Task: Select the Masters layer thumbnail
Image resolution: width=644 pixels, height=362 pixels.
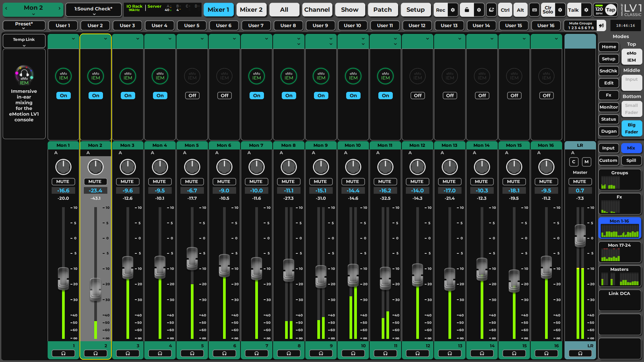Action: (x=620, y=276)
